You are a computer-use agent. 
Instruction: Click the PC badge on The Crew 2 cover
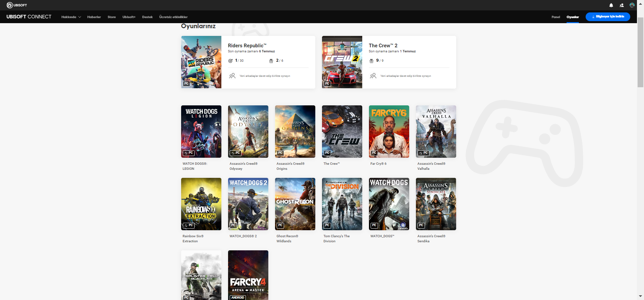pos(327,84)
